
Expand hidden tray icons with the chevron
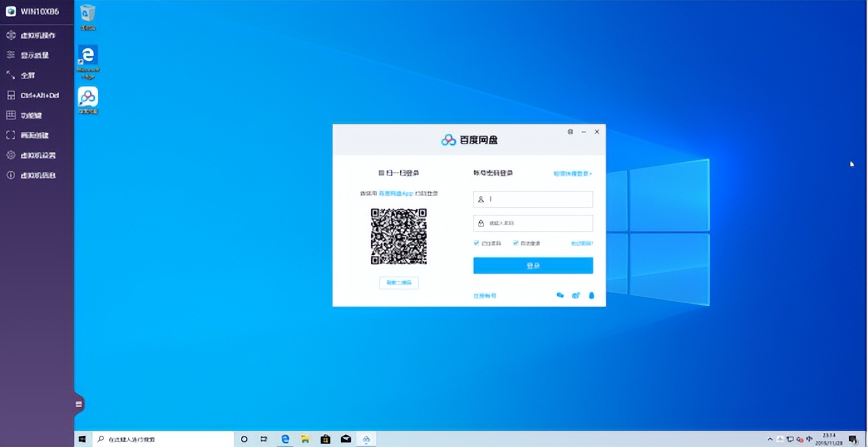click(x=770, y=439)
